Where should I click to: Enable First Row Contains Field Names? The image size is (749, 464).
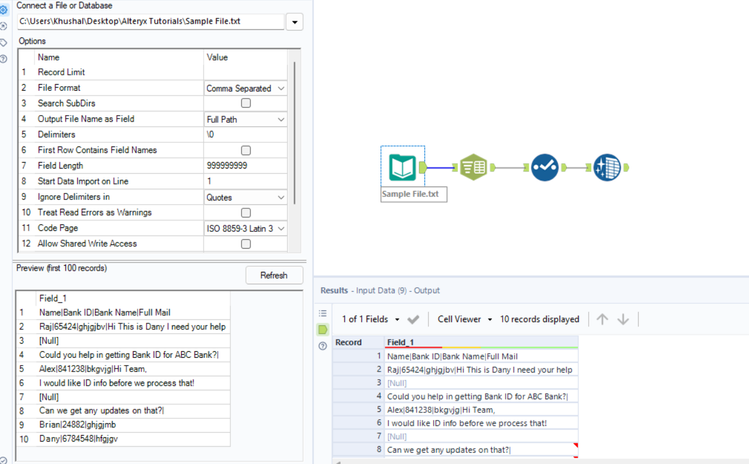[x=246, y=150]
